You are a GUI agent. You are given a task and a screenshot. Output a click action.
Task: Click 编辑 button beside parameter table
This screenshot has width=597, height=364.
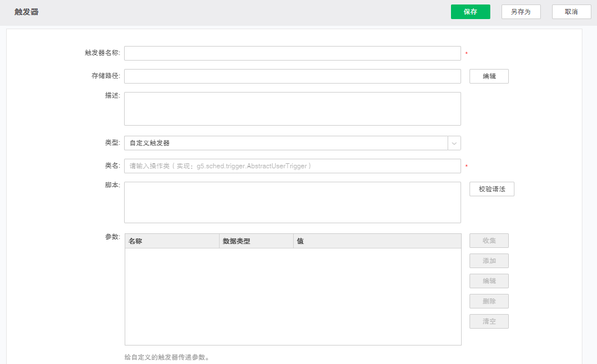[x=489, y=281]
